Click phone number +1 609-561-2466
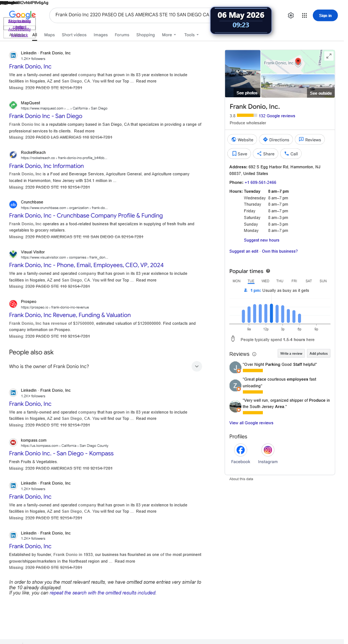Screen dimensions: 348x644 click(260, 182)
